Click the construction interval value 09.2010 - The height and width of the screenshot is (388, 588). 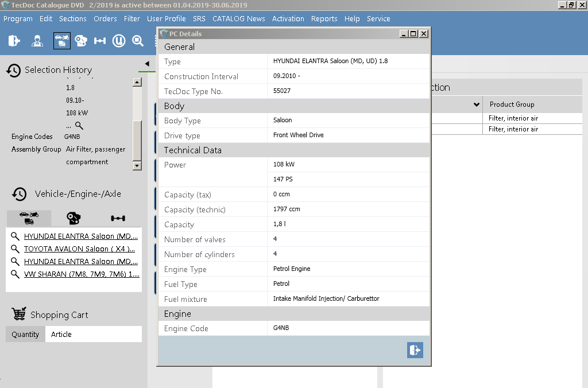pos(287,76)
